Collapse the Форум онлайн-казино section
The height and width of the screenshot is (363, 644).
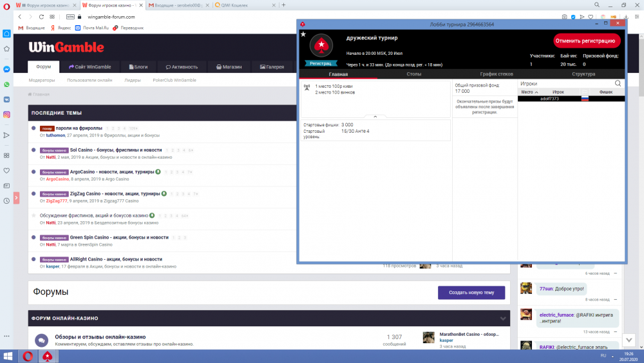click(x=503, y=319)
